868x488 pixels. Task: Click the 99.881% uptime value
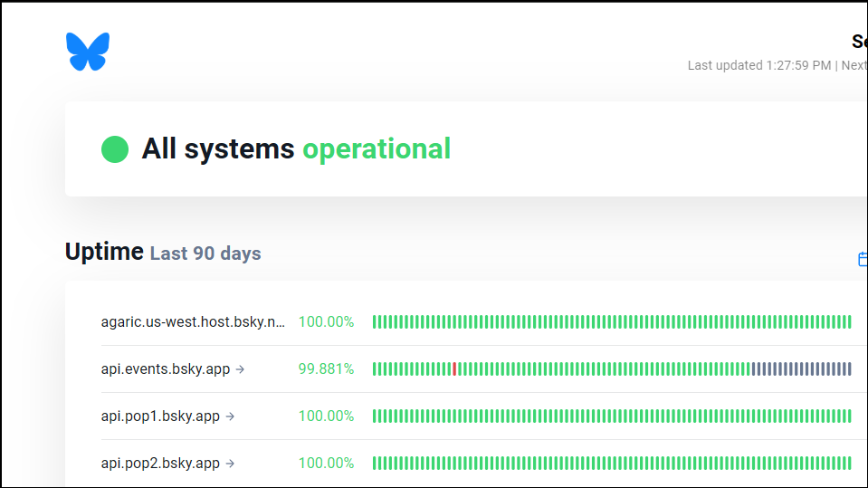point(326,368)
